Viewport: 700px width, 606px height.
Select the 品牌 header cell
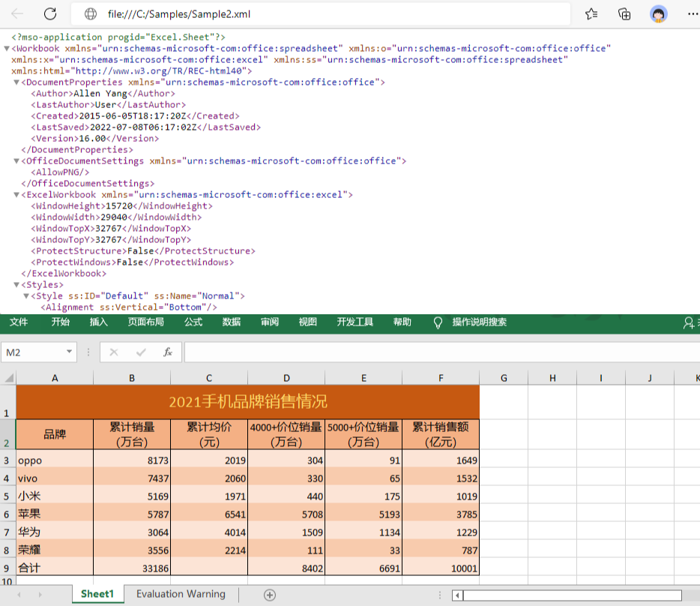point(55,434)
